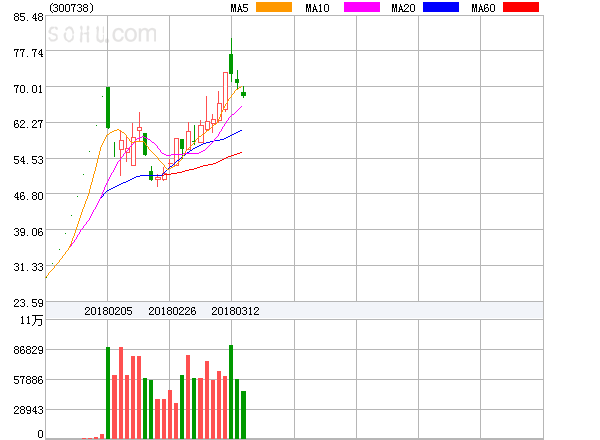Image resolution: width=600 pixels, height=440 pixels.
Task: Click the MA20 legend label
Action: [x=403, y=8]
